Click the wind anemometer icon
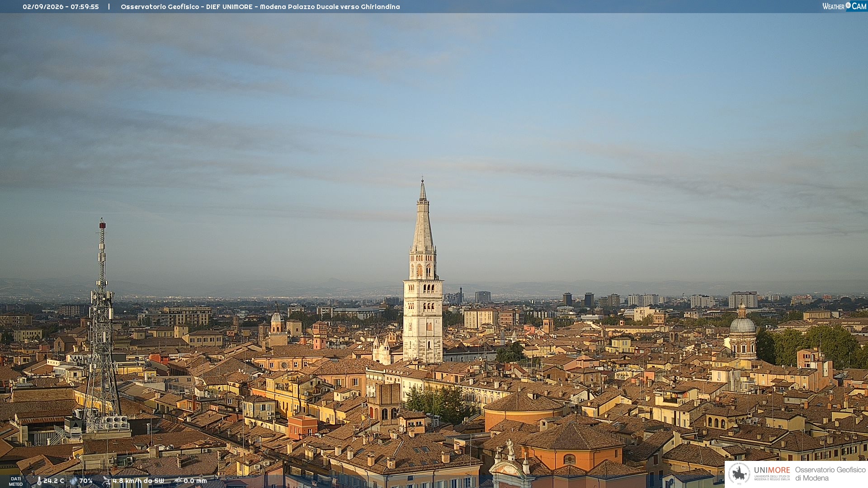The image size is (868, 488). 107,481
